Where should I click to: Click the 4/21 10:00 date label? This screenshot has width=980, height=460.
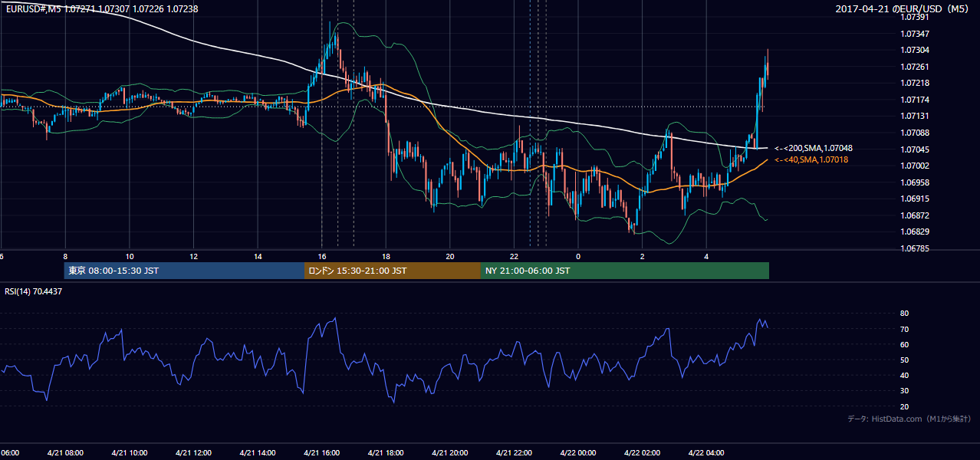130,452
